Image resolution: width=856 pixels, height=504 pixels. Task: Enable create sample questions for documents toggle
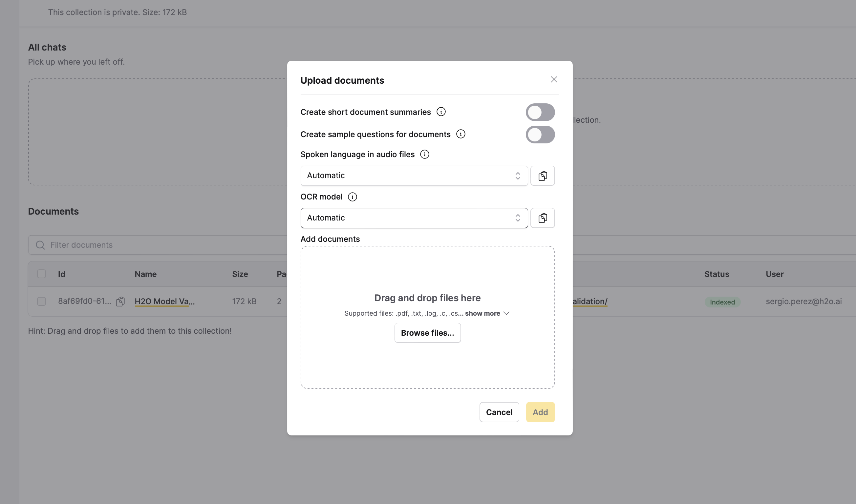[541, 135]
